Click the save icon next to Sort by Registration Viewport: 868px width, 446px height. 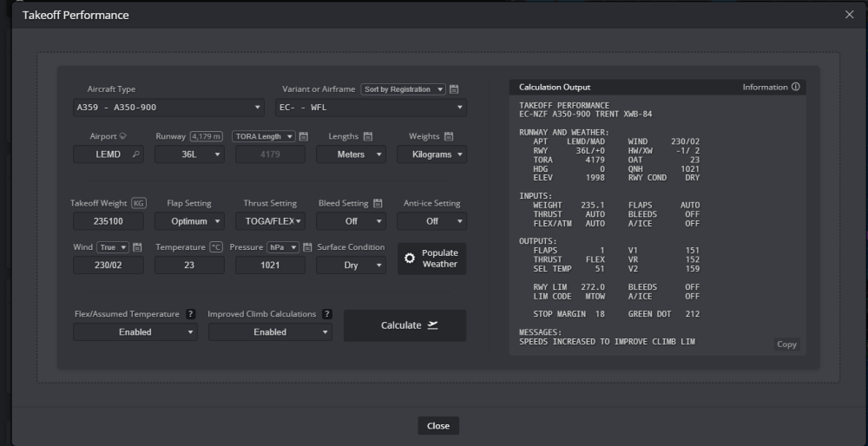454,89
